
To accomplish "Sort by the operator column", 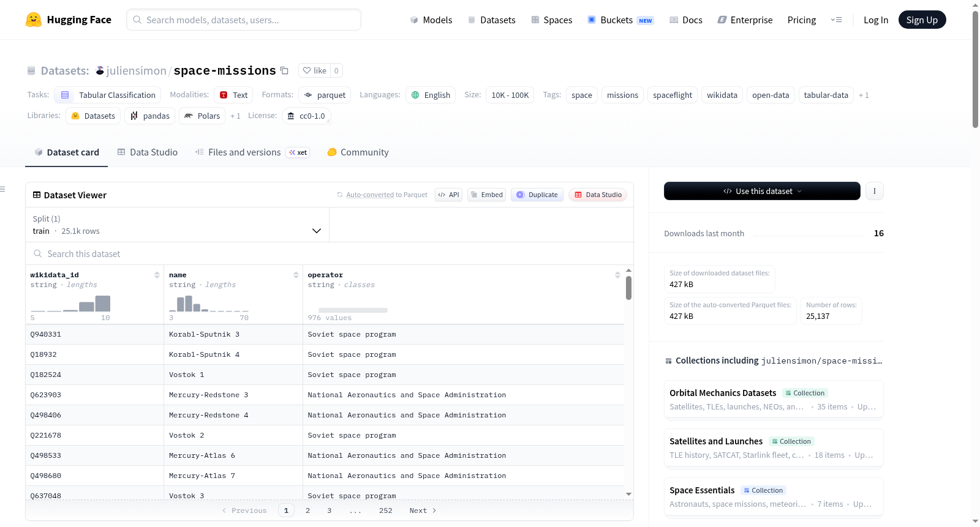I will click(617, 275).
